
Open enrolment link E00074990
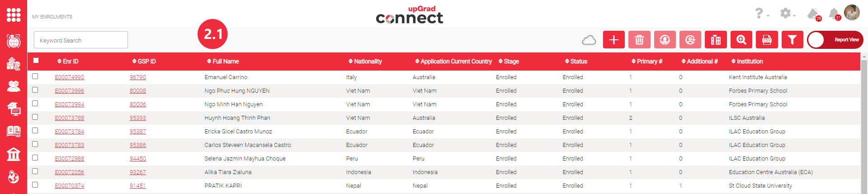click(x=70, y=77)
